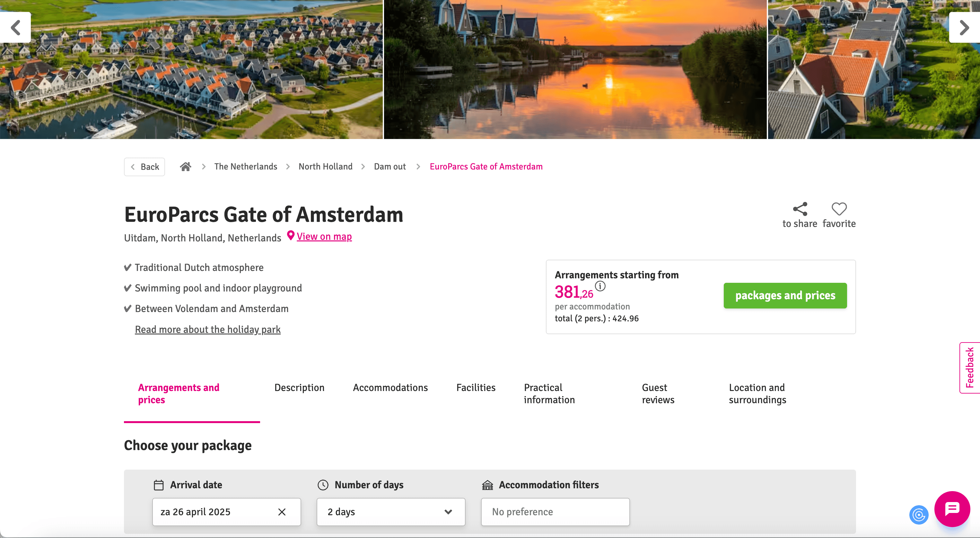Image resolution: width=980 pixels, height=538 pixels.
Task: Click the blue circular assistant icon
Action: 919,515
